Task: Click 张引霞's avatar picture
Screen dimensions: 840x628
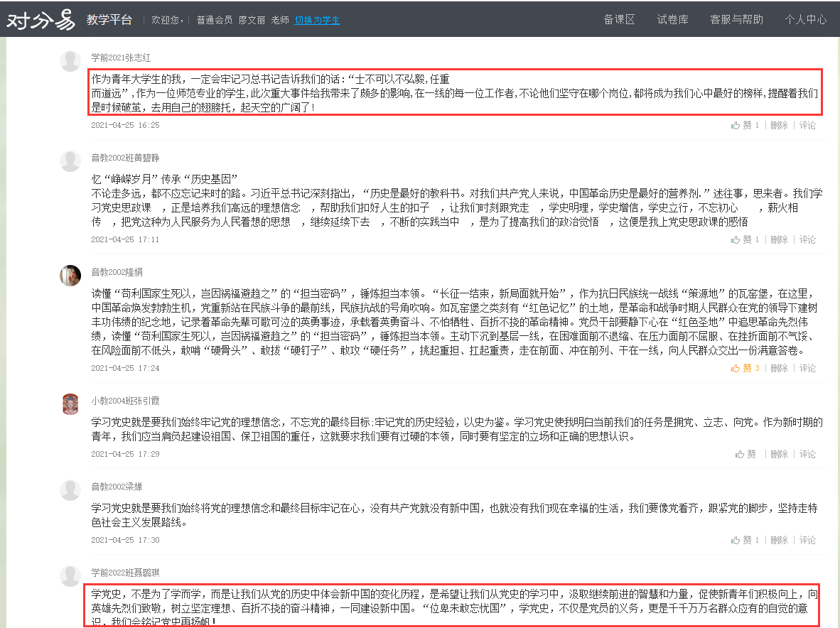Action: [70, 404]
